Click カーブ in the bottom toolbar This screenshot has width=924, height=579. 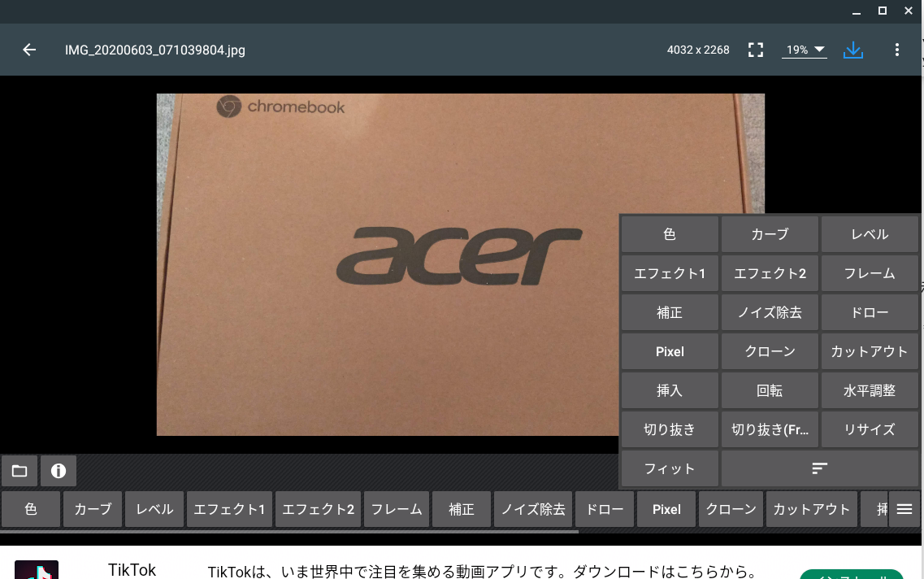93,509
